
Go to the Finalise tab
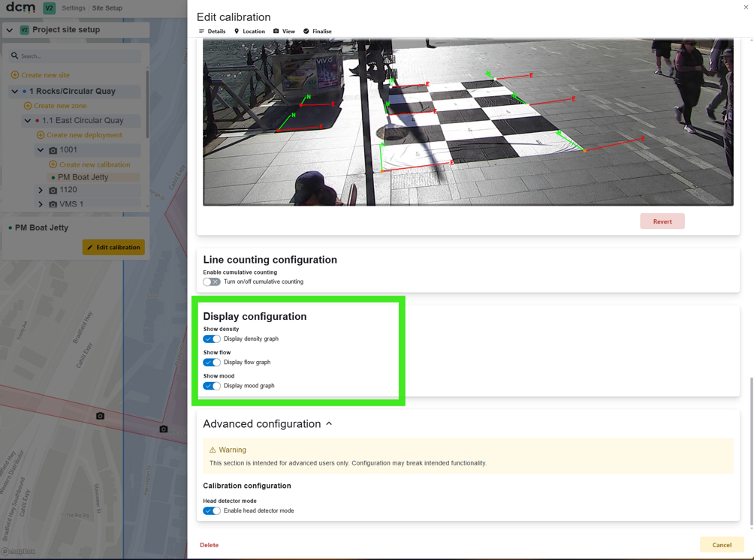318,32
